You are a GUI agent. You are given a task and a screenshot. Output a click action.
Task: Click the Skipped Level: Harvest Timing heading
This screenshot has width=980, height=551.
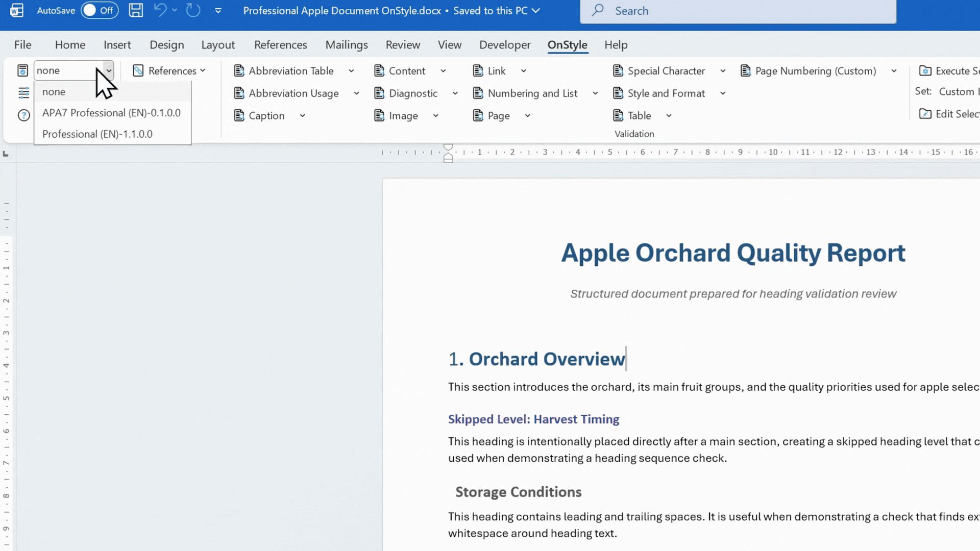tap(533, 419)
